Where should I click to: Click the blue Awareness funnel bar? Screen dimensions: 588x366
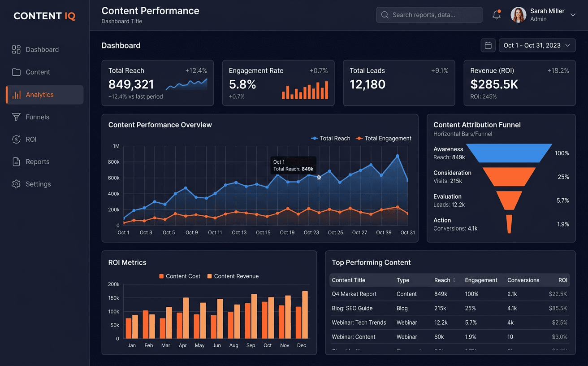point(509,153)
